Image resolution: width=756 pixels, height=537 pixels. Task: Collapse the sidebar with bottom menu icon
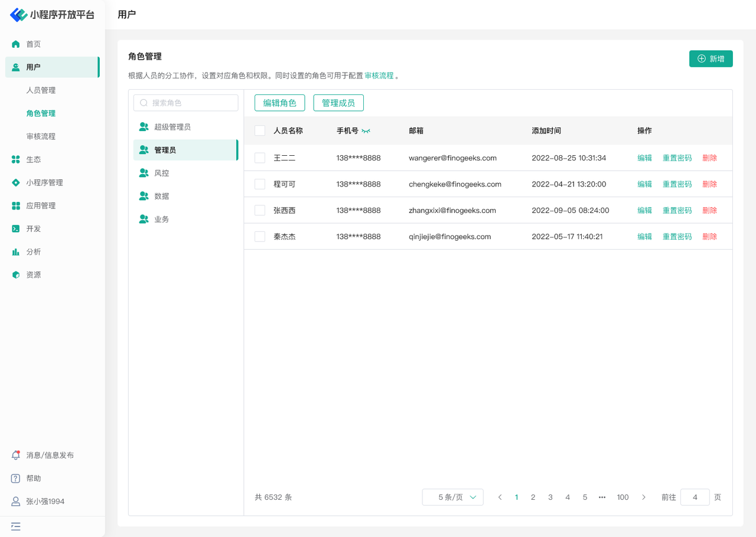[16, 526]
